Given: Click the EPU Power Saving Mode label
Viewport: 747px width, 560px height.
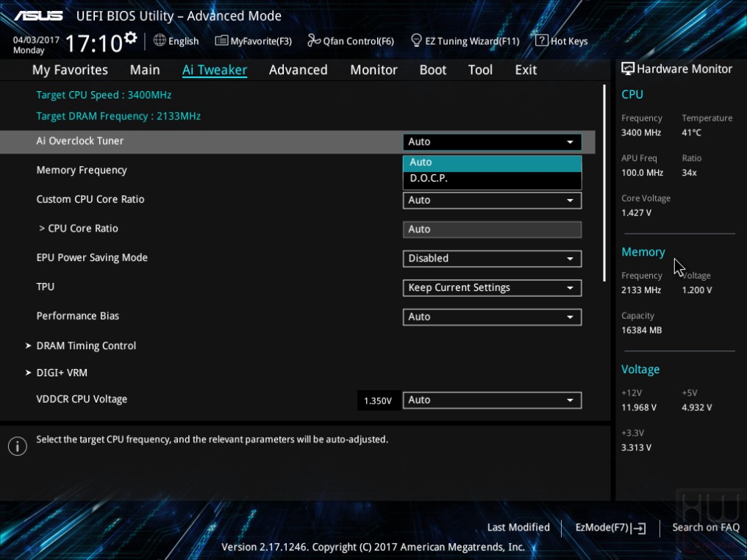Looking at the screenshot, I should point(92,258).
